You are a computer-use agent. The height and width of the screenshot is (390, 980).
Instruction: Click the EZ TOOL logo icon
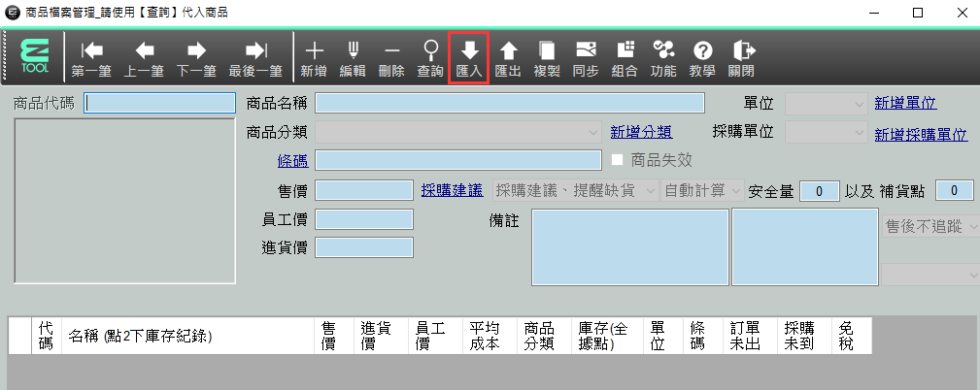coord(34,57)
